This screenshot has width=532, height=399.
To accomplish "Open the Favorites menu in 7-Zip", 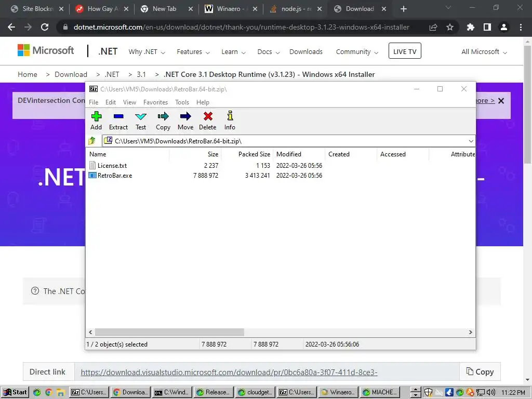I will tap(156, 102).
